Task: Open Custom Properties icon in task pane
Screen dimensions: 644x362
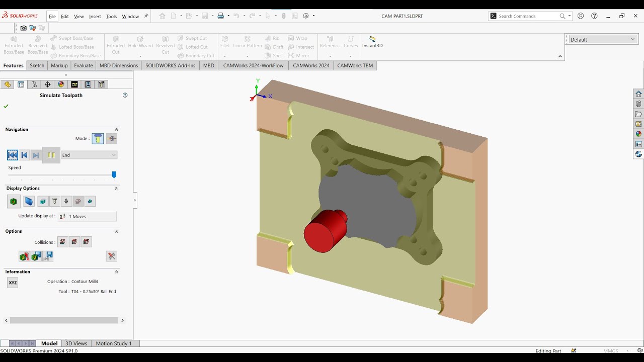Action: point(638,144)
